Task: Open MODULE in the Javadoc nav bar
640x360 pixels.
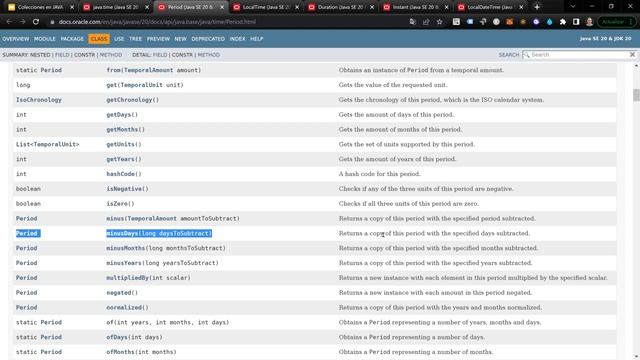Action: point(44,39)
